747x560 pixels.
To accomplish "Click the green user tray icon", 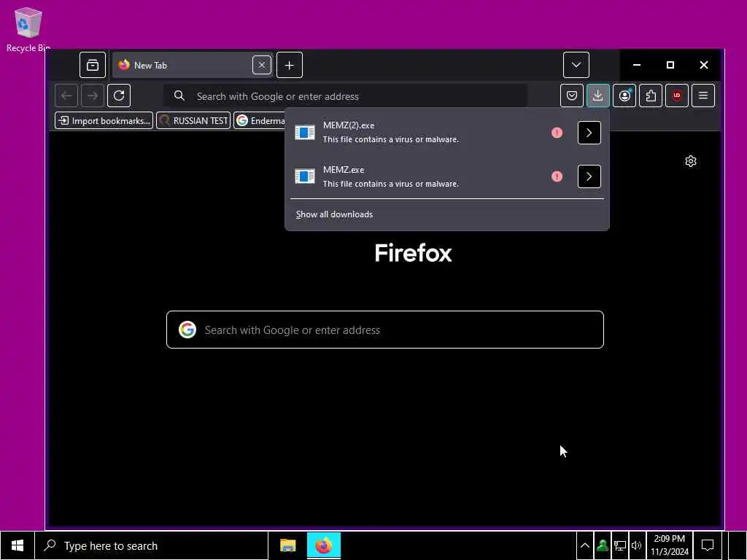I will [x=602, y=545].
